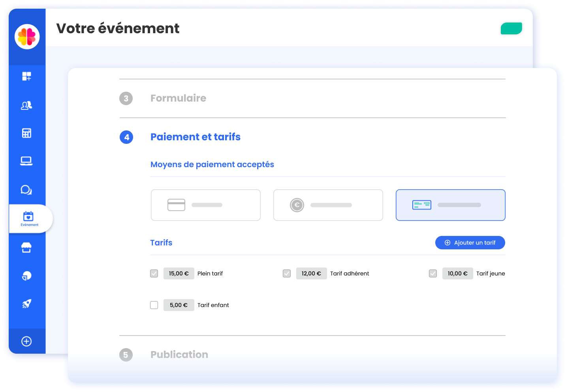Open the messaging chat bubble icon
Viewport: 566px width, 392px height.
click(x=26, y=190)
